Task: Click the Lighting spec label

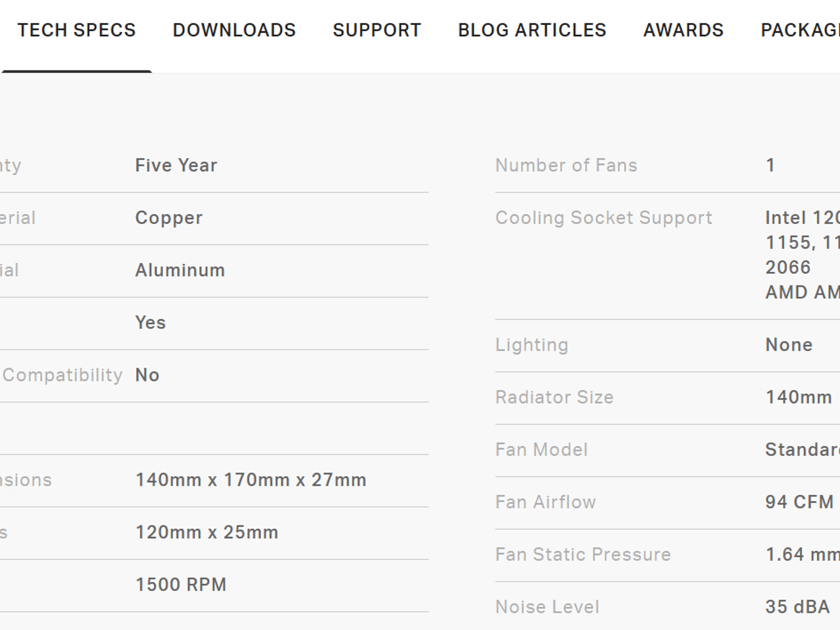Action: coord(532,345)
